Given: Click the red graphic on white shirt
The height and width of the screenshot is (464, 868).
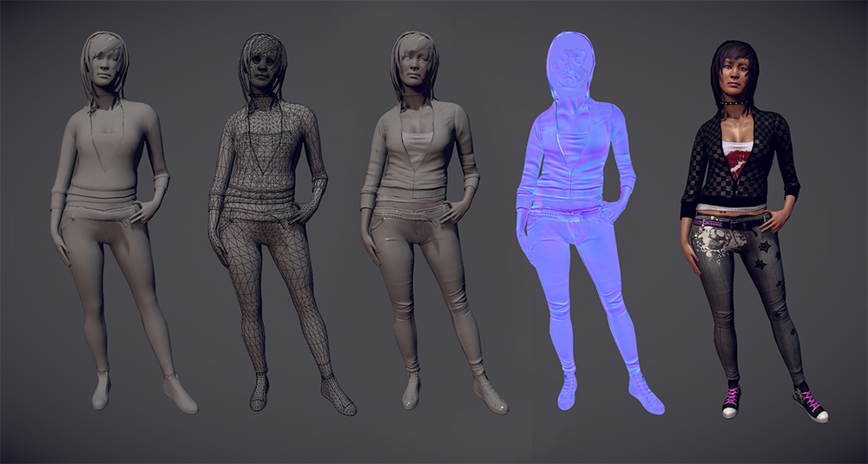Looking at the screenshot, I should pos(739,162).
